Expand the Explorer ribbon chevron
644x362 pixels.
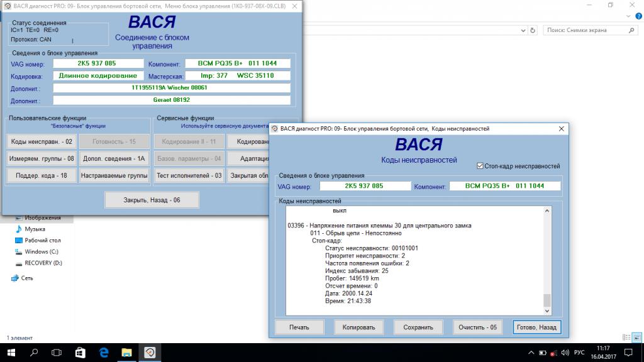pyautogui.click(x=628, y=16)
